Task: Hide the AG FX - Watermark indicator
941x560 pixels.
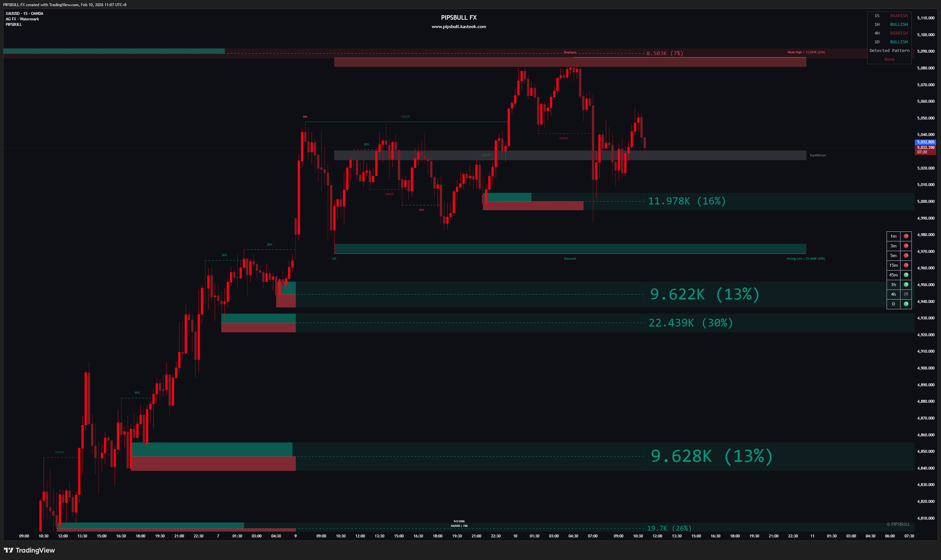Action: (22, 19)
